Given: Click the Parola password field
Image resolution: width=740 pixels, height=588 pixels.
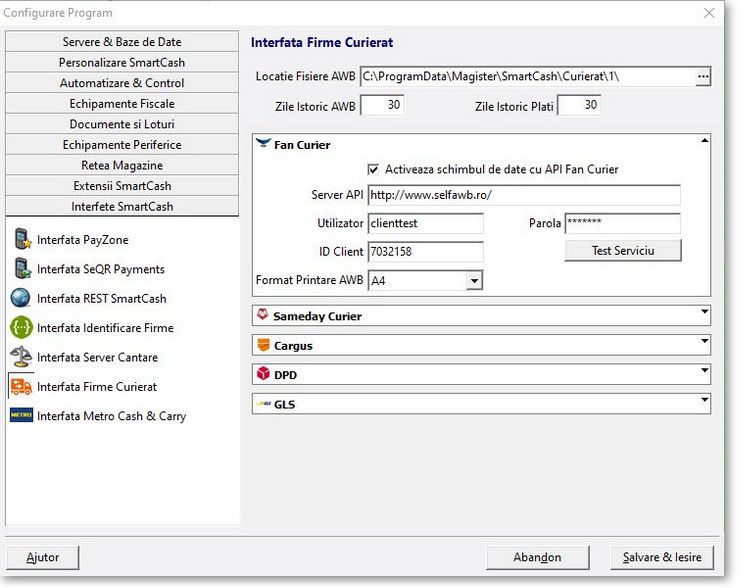Looking at the screenshot, I should [x=622, y=223].
